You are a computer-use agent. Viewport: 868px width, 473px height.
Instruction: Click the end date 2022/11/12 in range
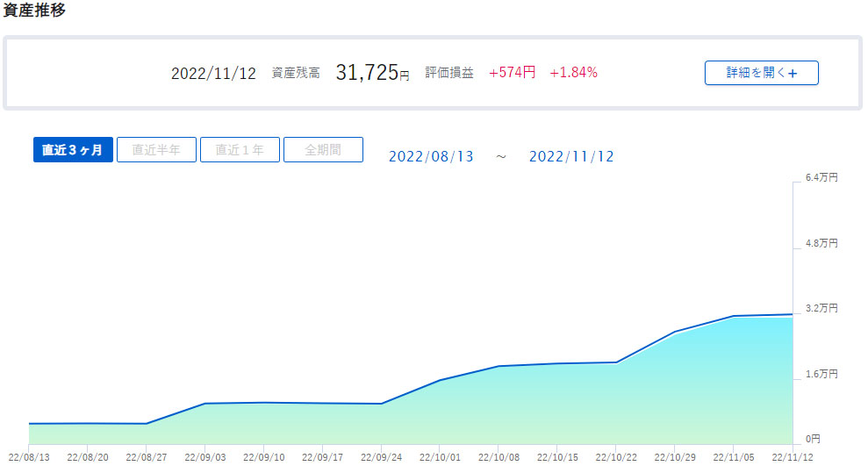[x=571, y=156]
